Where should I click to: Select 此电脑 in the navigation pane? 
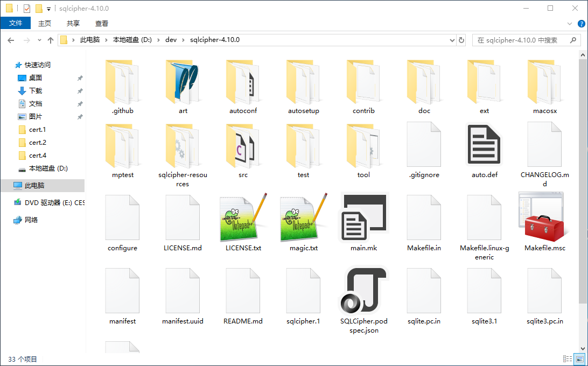(x=34, y=186)
